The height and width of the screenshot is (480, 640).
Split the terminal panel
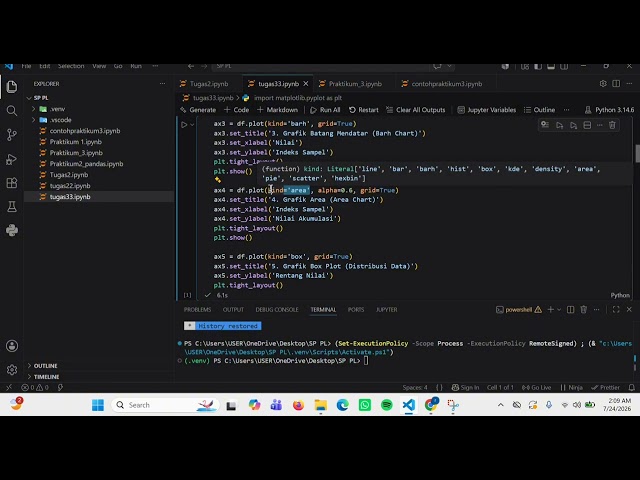571,309
